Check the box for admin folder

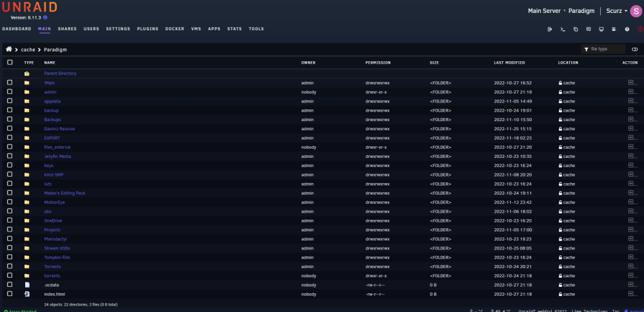(x=10, y=92)
